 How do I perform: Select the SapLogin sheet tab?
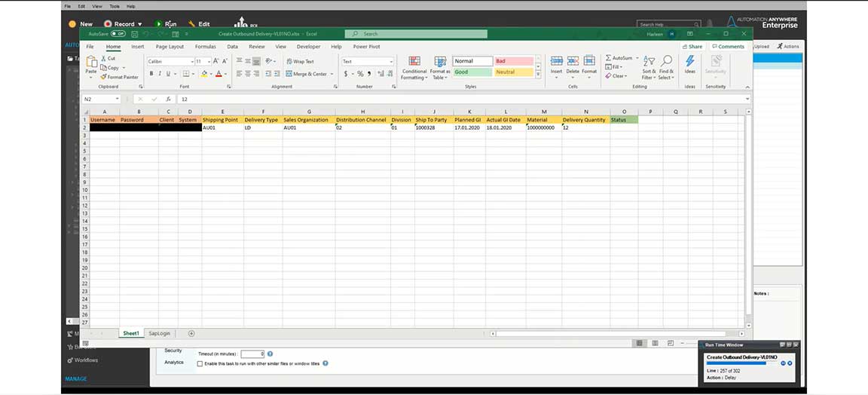tap(159, 333)
